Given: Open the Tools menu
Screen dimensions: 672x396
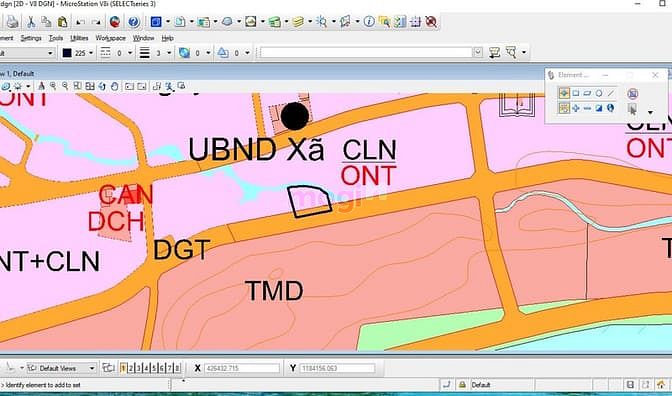Looking at the screenshot, I should point(56,38).
